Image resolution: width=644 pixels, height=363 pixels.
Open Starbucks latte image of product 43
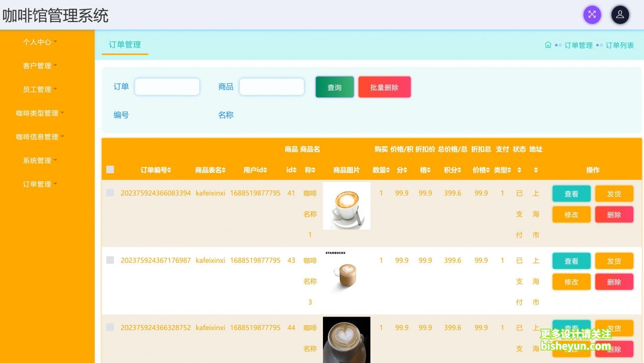tap(346, 273)
